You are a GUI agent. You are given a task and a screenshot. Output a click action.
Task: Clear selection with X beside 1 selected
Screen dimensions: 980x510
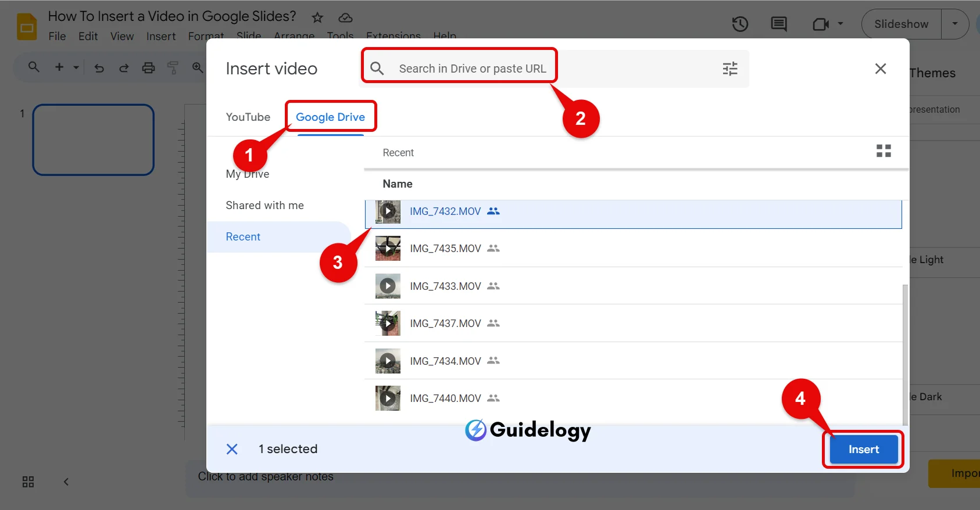click(232, 449)
